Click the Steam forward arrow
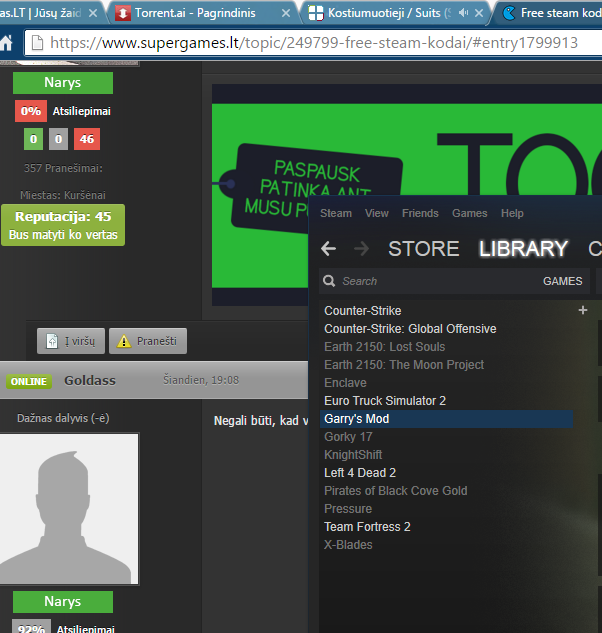 point(361,248)
